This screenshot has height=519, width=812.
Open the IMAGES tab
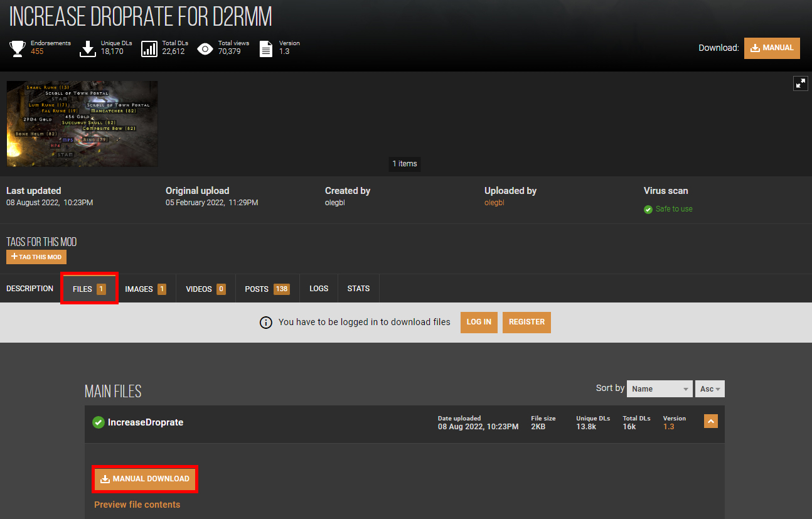(146, 289)
